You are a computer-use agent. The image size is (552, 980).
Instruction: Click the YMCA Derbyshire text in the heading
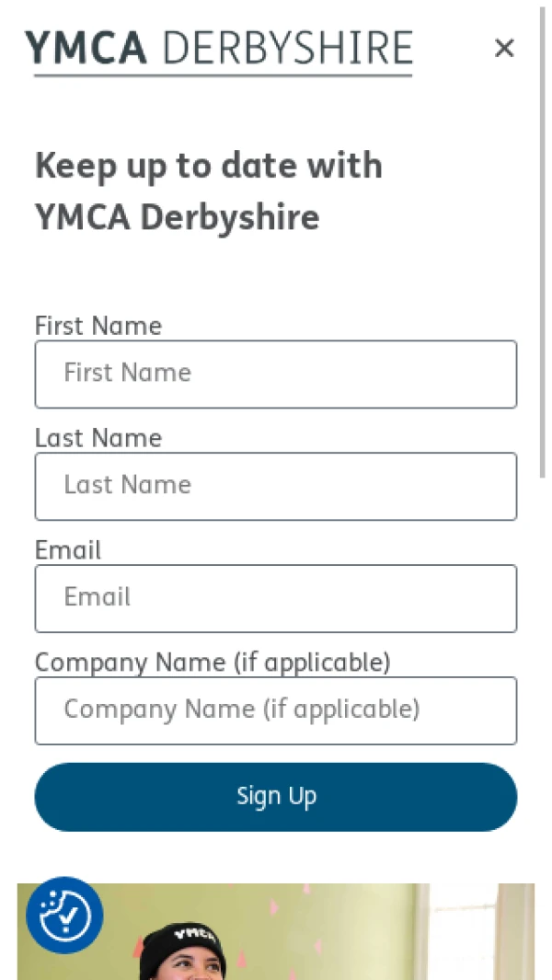[178, 217]
